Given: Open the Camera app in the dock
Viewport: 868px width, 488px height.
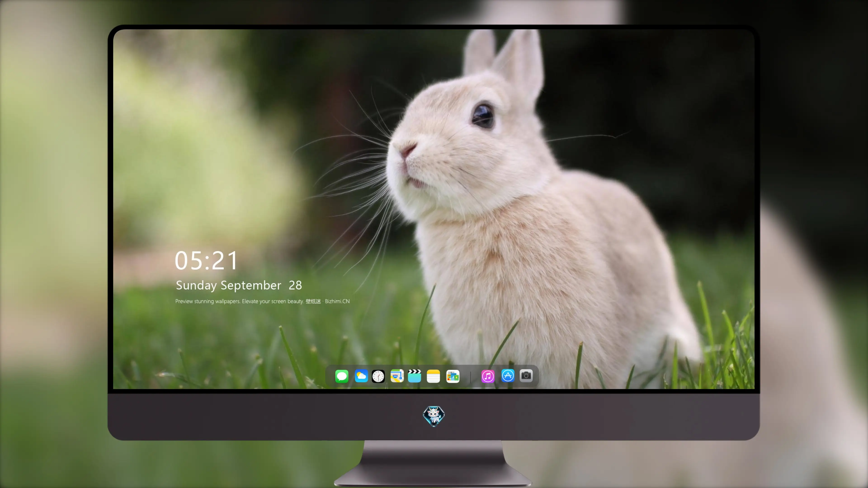Looking at the screenshot, I should [526, 375].
